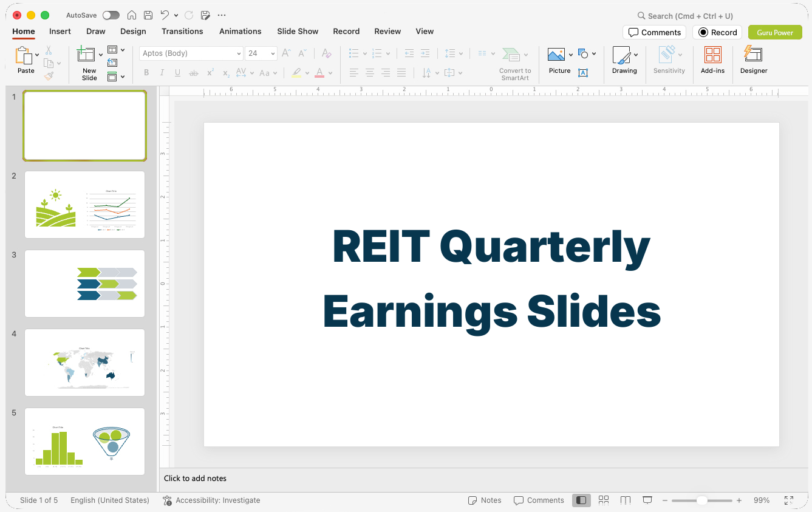Insert a text box
This screenshot has height=512, width=812.
click(583, 73)
